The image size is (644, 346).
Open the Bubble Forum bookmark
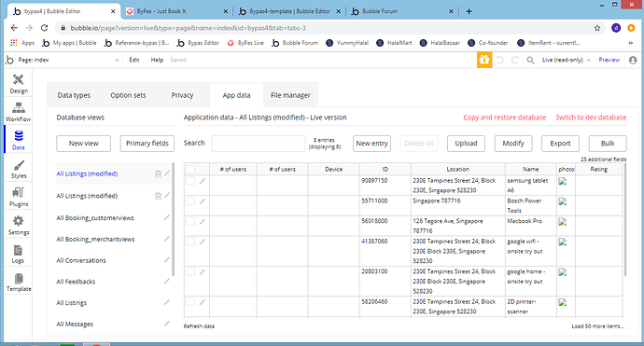(x=295, y=43)
